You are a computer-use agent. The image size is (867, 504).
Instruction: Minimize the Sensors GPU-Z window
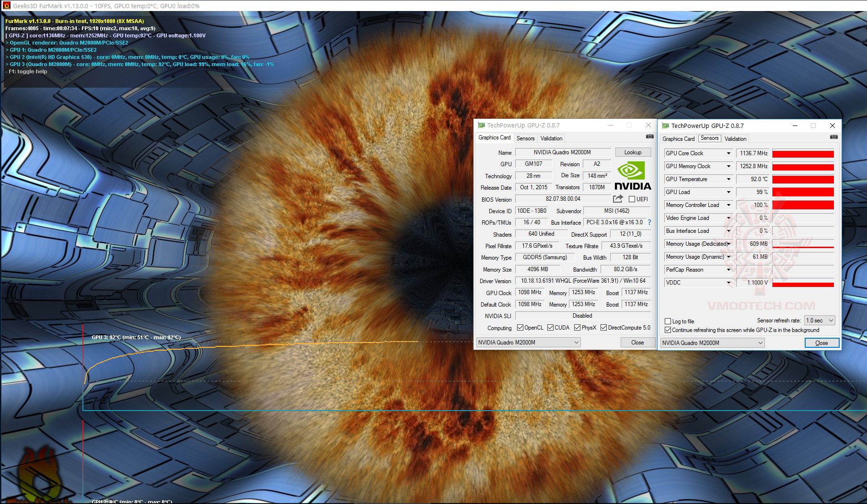pyautogui.click(x=795, y=126)
